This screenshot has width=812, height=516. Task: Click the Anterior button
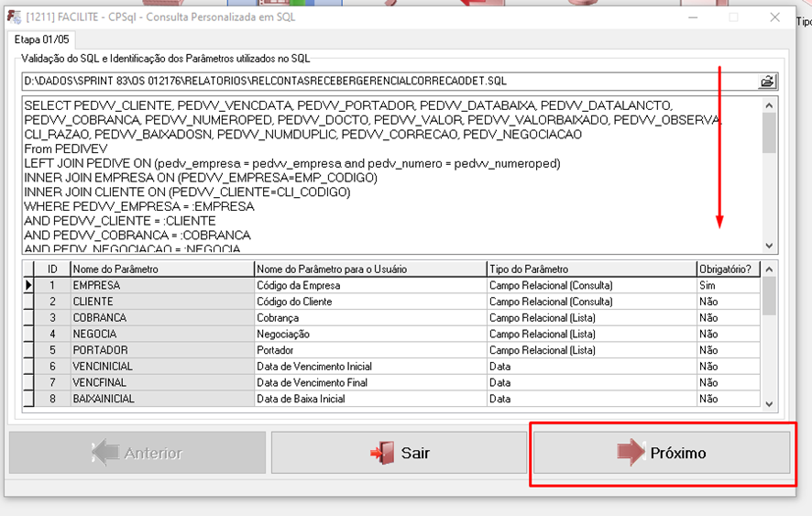[137, 453]
